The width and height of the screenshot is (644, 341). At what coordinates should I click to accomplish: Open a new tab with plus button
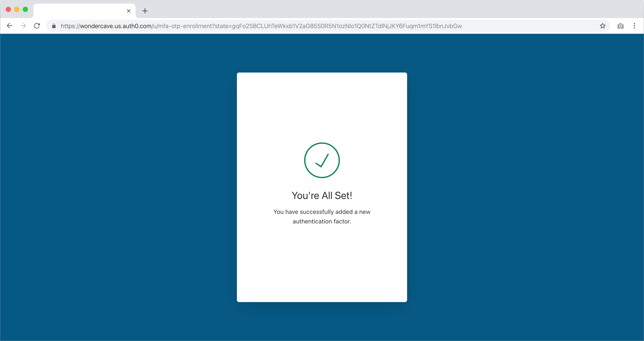(x=145, y=11)
